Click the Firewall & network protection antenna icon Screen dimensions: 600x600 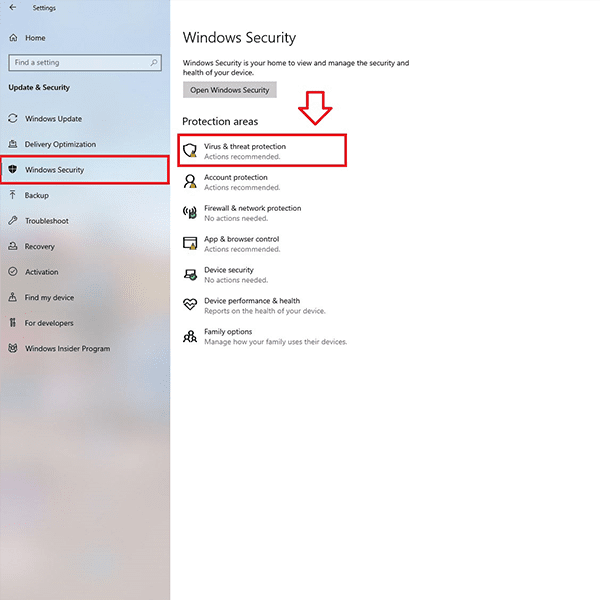tap(190, 212)
